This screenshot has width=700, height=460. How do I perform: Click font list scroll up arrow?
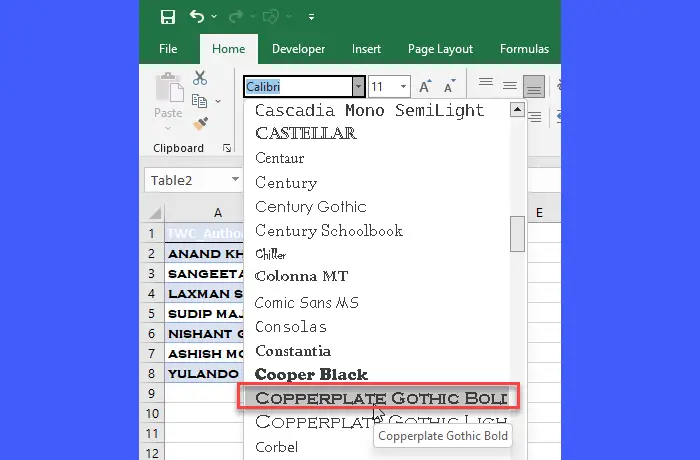pos(517,109)
